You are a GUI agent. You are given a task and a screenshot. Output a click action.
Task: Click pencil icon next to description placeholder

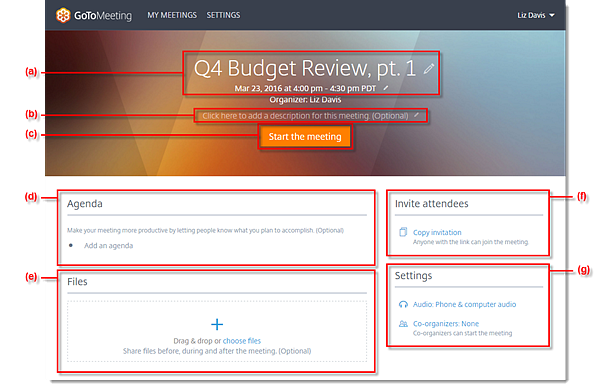416,115
